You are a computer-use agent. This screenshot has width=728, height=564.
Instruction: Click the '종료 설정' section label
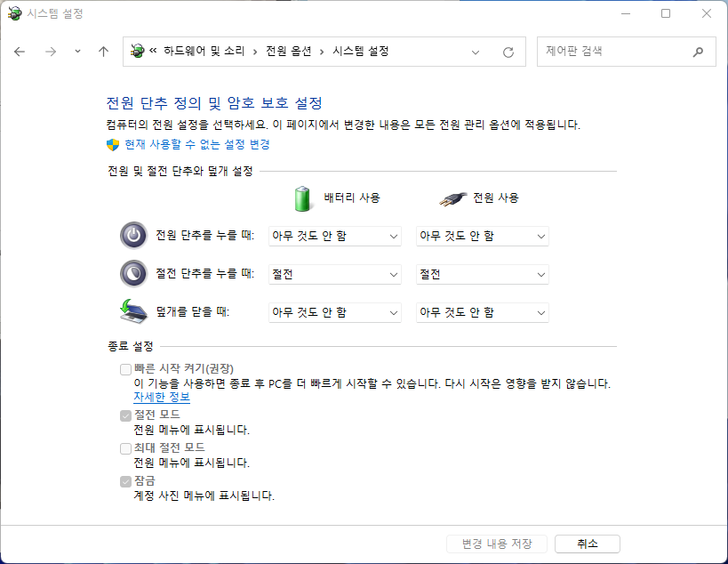pyautogui.click(x=131, y=346)
